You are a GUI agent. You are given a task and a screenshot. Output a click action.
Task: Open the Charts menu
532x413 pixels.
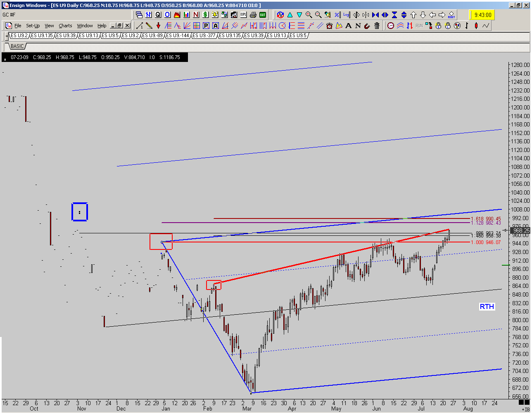(x=65, y=26)
